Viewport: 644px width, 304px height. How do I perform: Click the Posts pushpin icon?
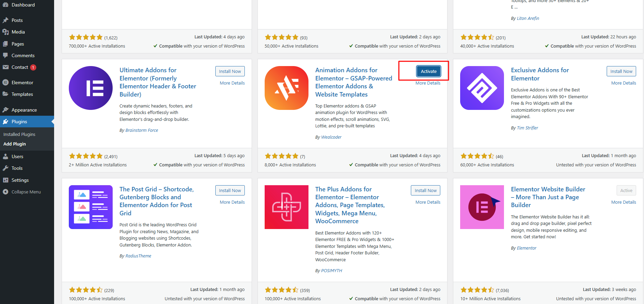coord(5,20)
